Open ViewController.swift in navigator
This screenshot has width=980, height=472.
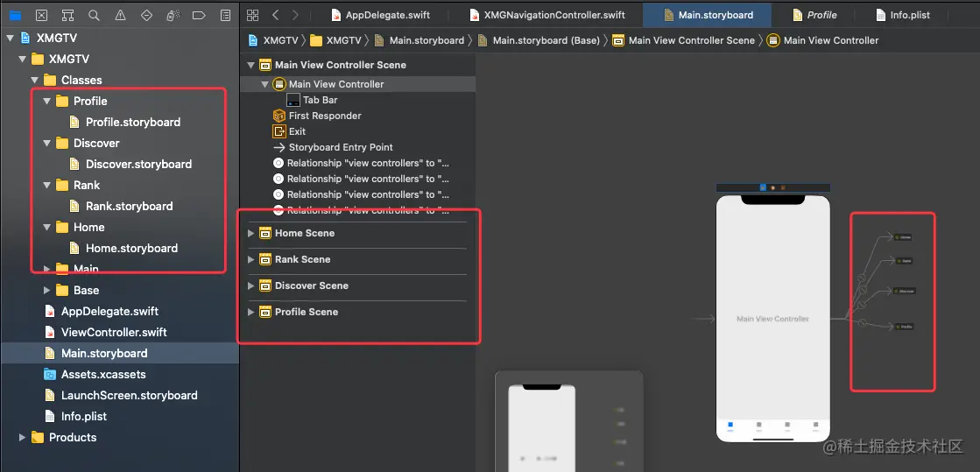click(114, 333)
